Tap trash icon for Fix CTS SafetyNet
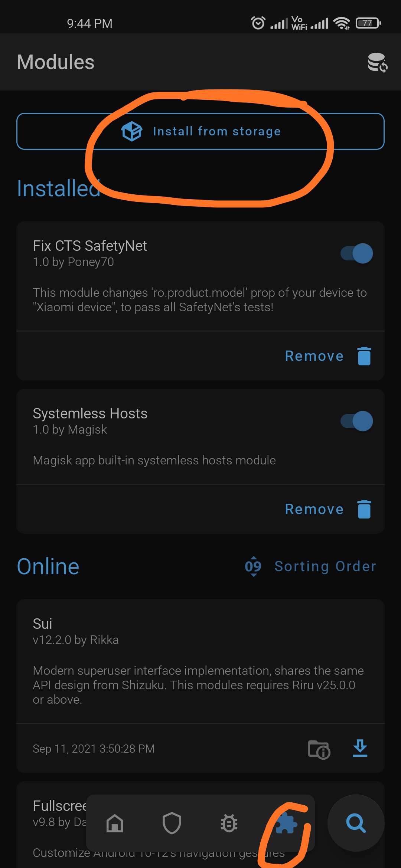This screenshot has width=401, height=868. point(364,356)
